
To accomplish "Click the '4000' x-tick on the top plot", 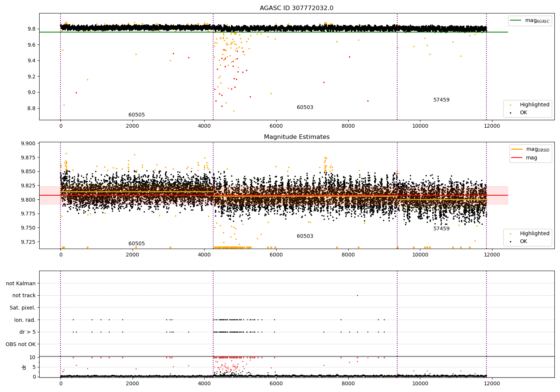I will [x=205, y=126].
